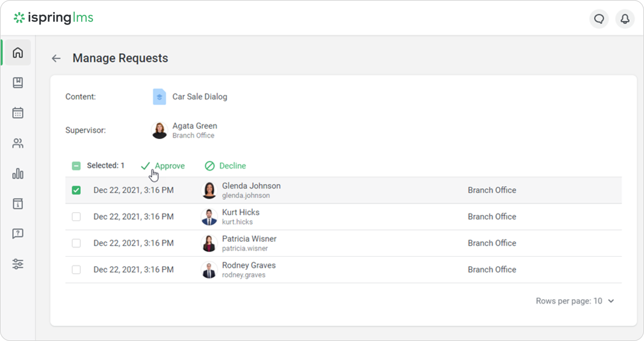Screen dimensions: 644x341
Task: Go back using the arrow beside Manage Requests
Action: [56, 59]
